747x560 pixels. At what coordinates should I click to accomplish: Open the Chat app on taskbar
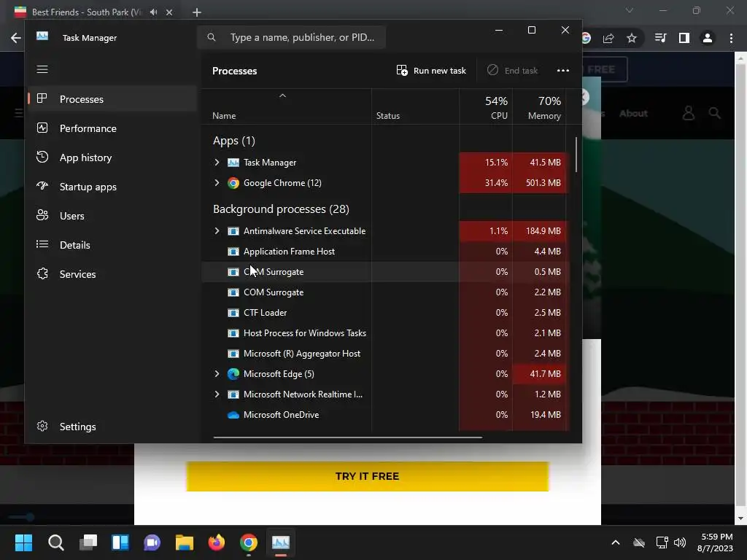point(152,542)
